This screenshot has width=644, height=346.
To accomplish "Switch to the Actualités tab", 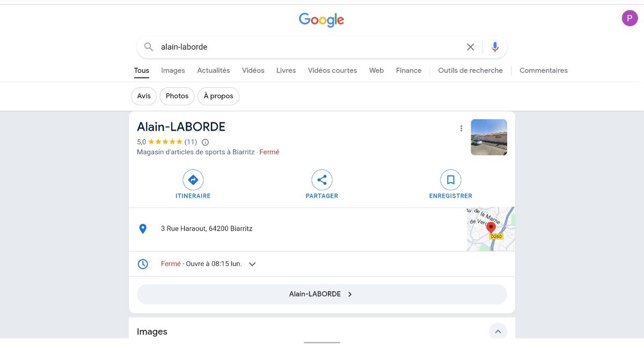I will (214, 70).
